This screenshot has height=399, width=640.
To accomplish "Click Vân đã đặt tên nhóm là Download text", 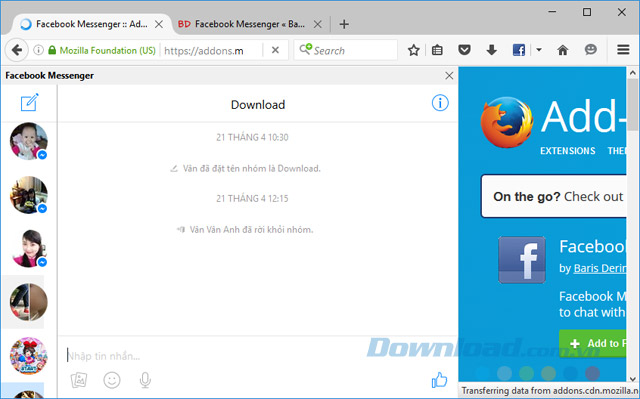I will pyautogui.click(x=251, y=168).
